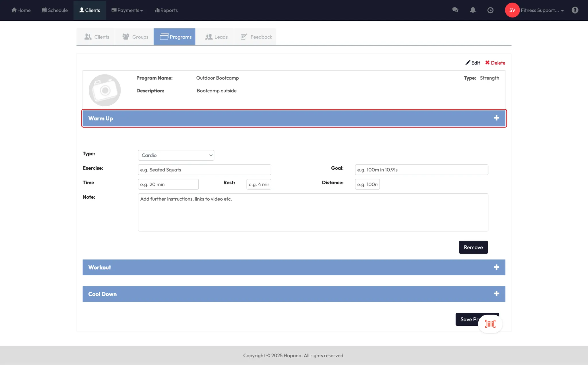Switch to the Groups tab

tap(135, 37)
